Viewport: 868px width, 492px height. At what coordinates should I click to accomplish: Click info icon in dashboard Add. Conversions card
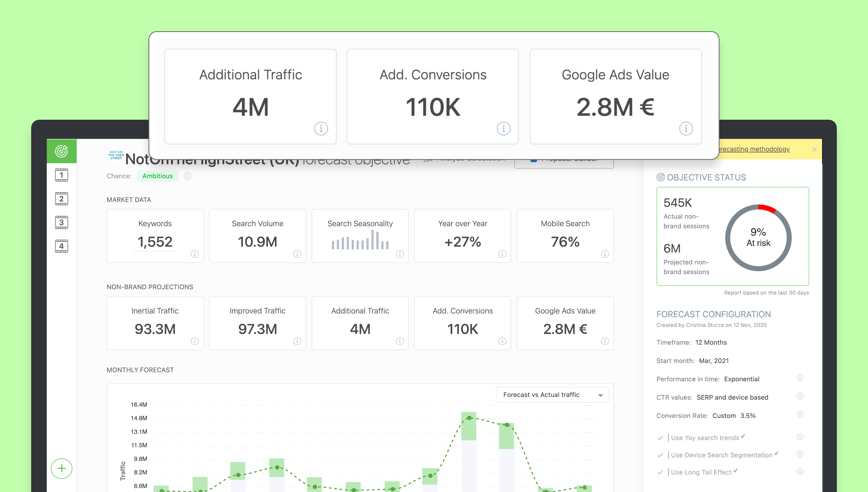click(502, 341)
